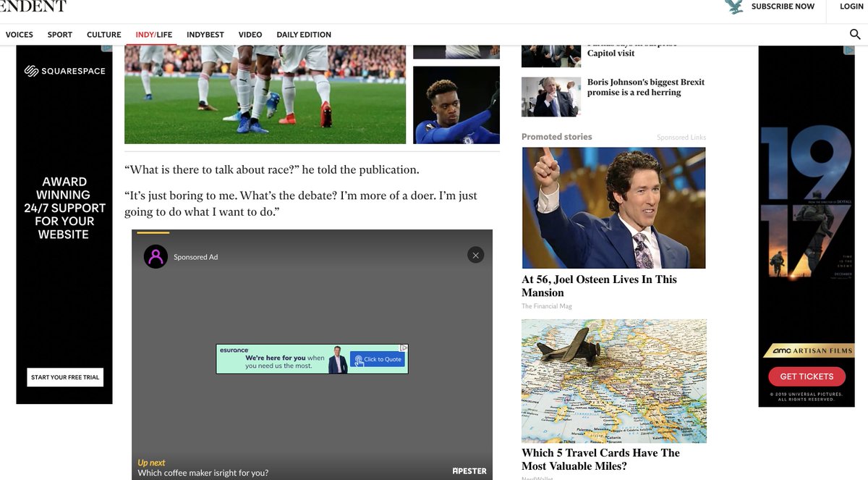Click the football players' legs main image
The image size is (868, 480).
coord(265,95)
